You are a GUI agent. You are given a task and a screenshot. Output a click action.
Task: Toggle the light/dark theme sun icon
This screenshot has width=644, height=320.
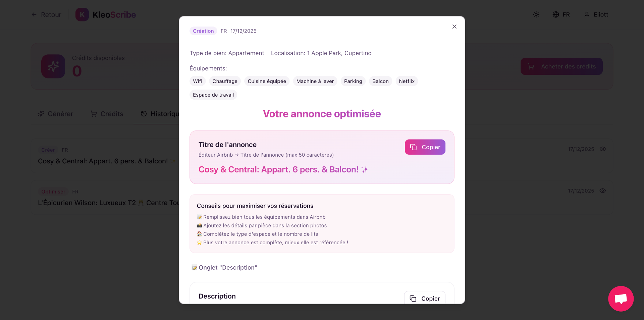click(536, 14)
